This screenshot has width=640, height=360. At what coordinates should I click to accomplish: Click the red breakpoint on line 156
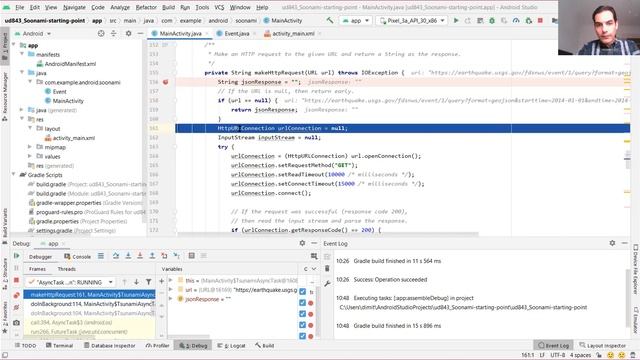165,82
